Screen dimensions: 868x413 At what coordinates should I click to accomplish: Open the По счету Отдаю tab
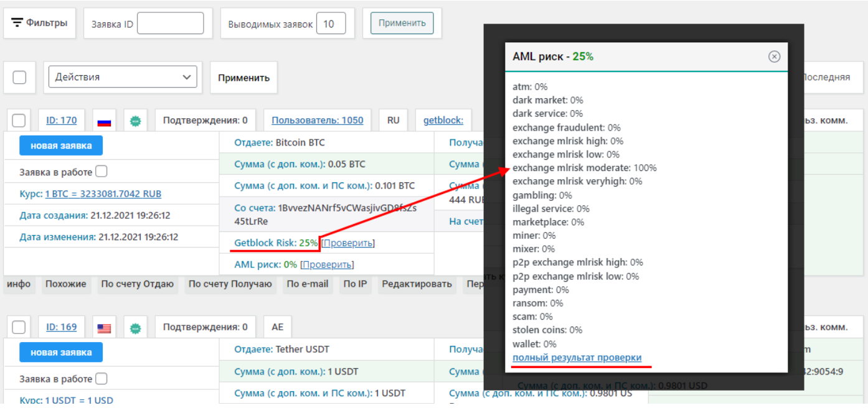137,284
